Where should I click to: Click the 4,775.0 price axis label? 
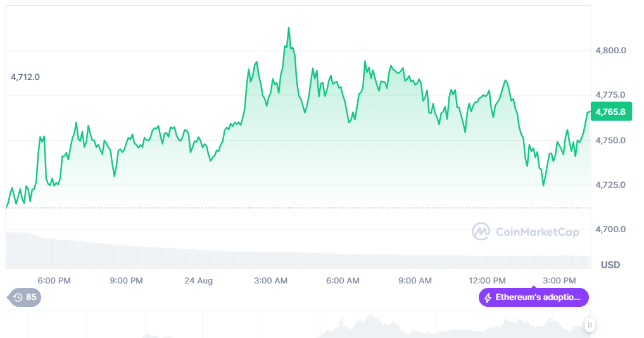point(610,95)
